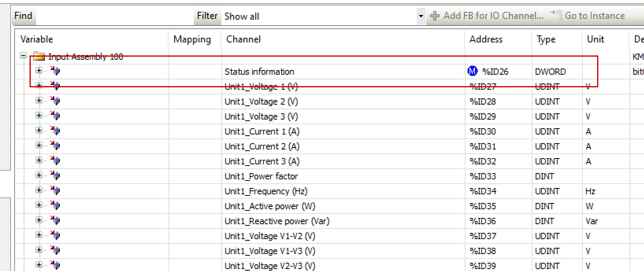
Task: Click the Type column header
Action: pos(546,39)
